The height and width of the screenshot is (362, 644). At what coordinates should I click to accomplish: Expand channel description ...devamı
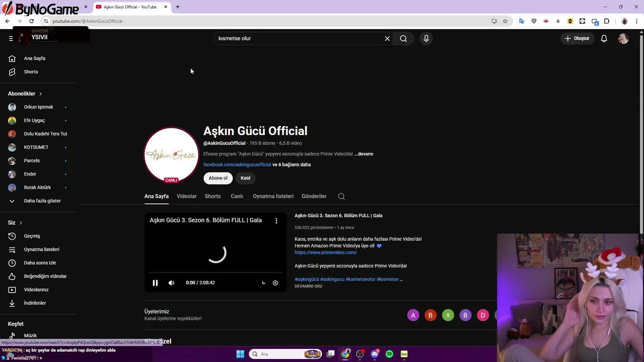(364, 154)
